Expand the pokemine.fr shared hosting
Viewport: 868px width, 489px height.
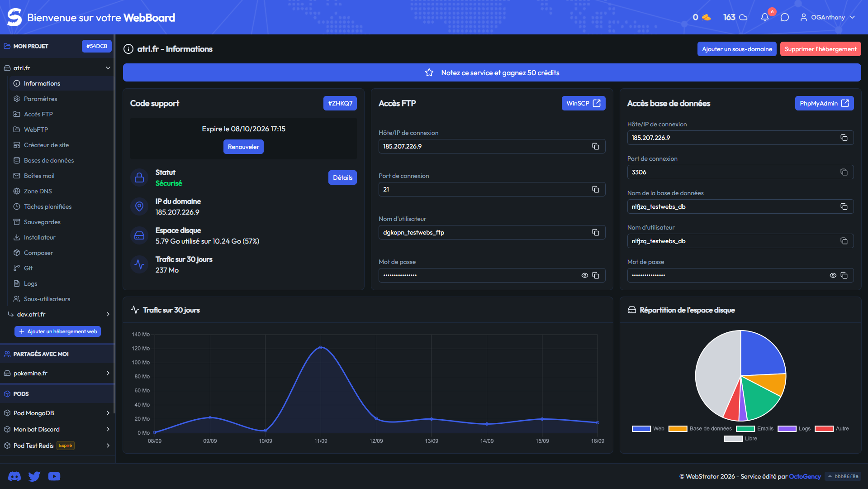(108, 373)
